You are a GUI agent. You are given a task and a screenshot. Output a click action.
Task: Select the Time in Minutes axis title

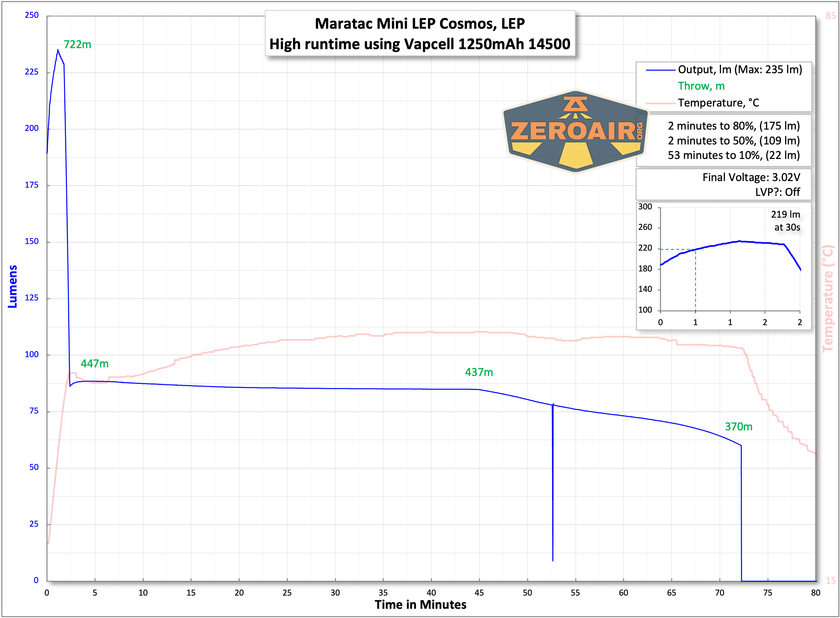click(420, 604)
